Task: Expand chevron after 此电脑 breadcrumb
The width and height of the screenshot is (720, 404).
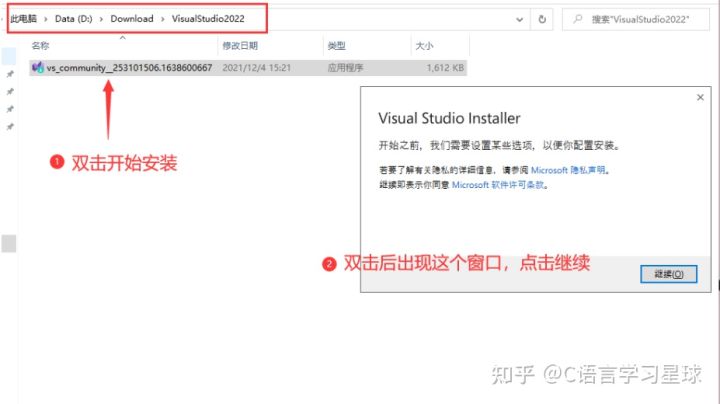Action: pyautogui.click(x=45, y=19)
